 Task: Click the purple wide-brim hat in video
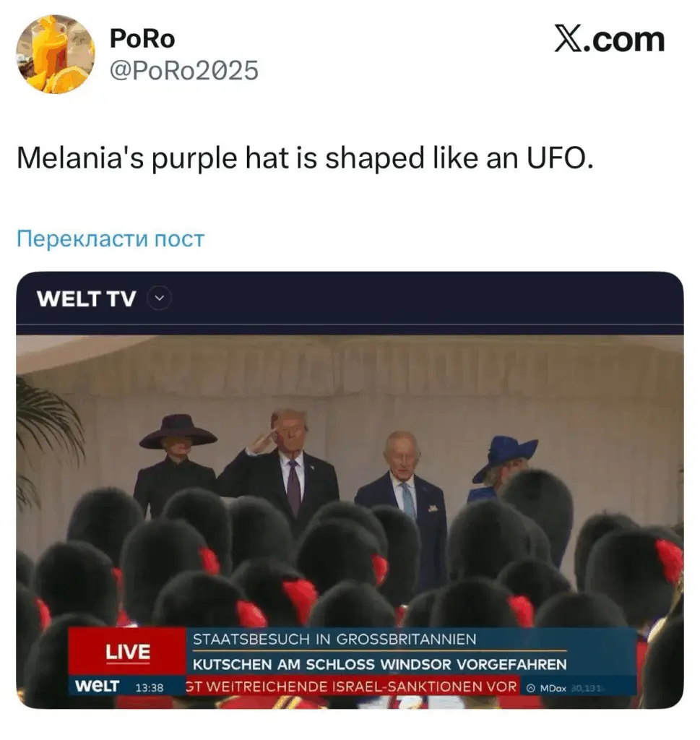(178, 431)
